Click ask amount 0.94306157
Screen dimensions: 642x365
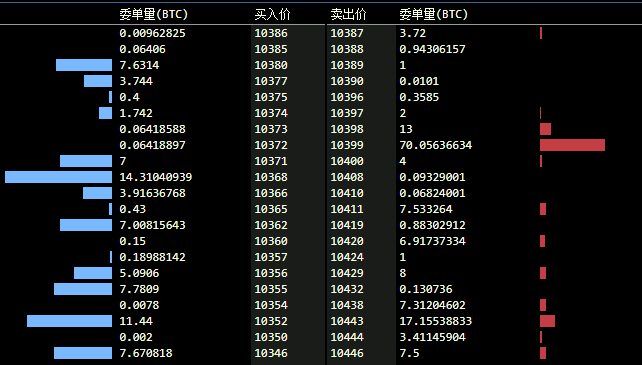(432, 49)
